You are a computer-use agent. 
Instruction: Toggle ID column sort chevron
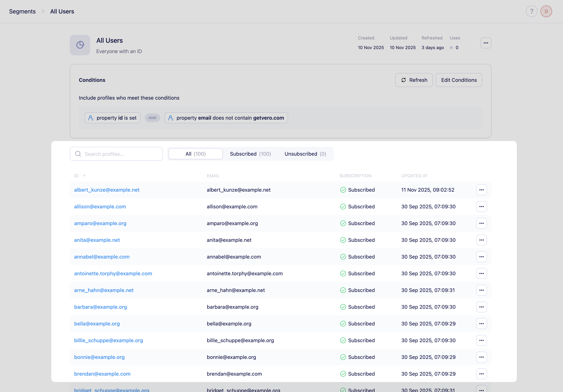pos(85,176)
